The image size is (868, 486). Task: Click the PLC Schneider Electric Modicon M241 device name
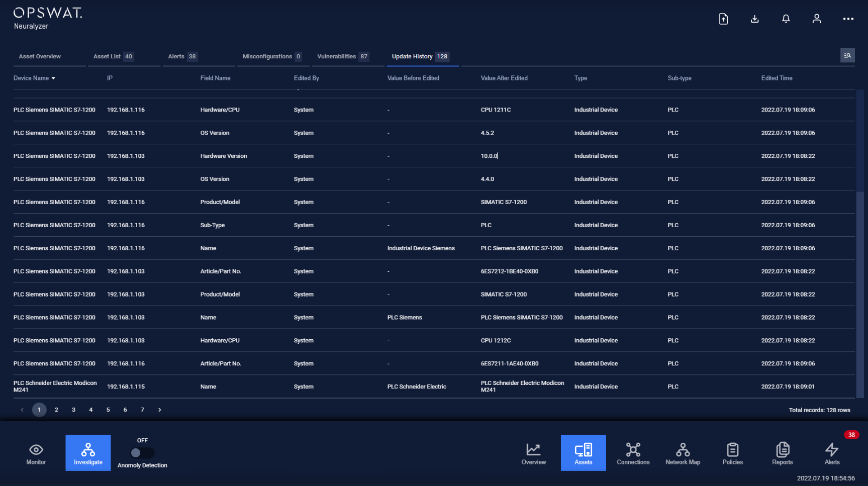[55, 386]
